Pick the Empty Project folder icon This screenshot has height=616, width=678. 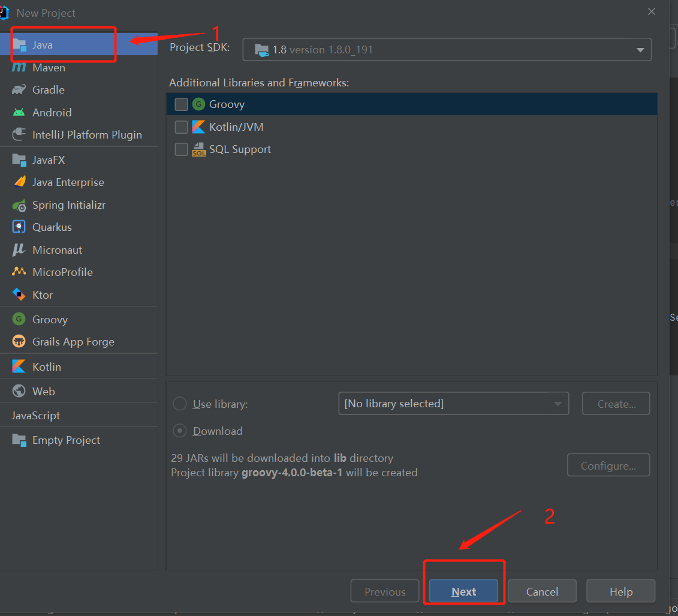coord(19,440)
